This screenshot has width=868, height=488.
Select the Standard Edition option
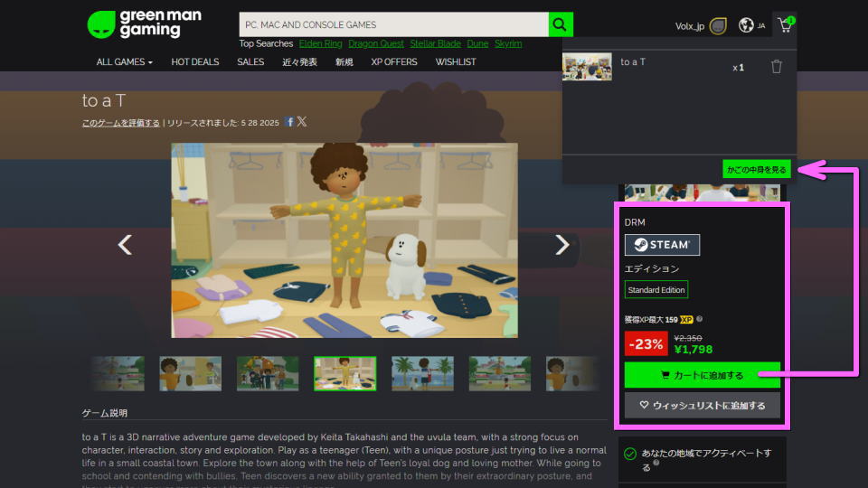(656, 289)
